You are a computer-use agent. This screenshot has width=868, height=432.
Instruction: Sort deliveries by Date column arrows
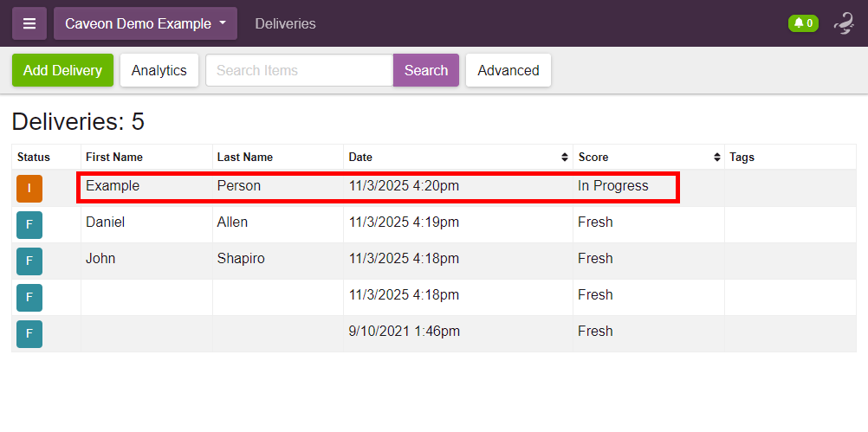point(565,157)
